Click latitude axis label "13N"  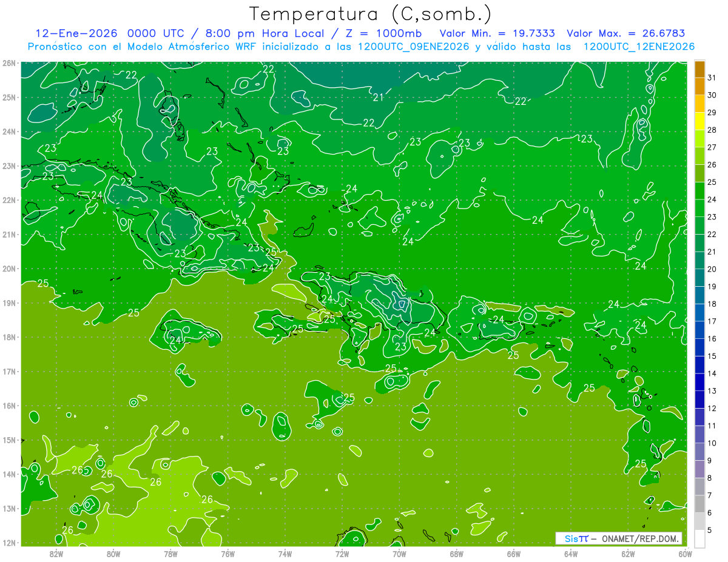coord(8,509)
